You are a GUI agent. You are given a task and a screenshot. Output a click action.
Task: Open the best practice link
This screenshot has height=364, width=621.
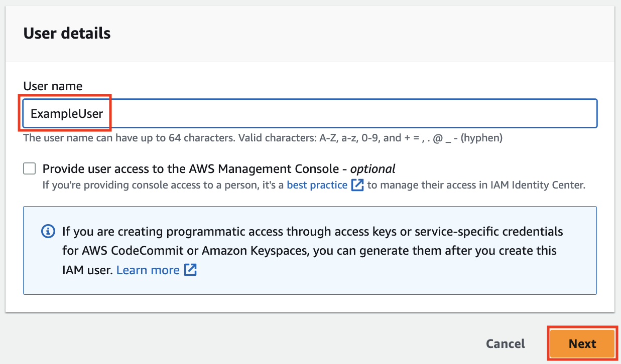(x=317, y=185)
